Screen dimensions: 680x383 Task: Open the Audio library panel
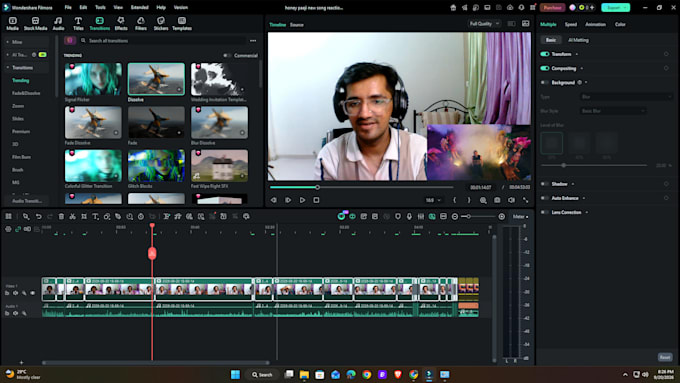(58, 23)
